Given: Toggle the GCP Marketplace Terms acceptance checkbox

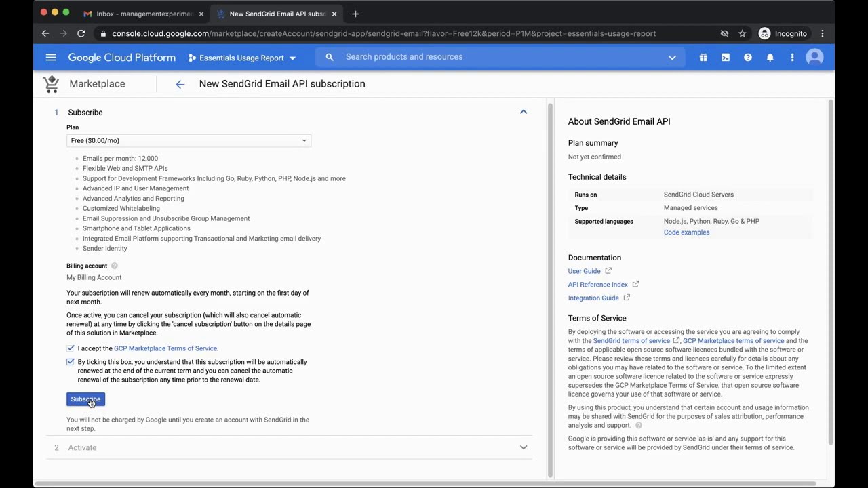Looking at the screenshot, I should 71,348.
